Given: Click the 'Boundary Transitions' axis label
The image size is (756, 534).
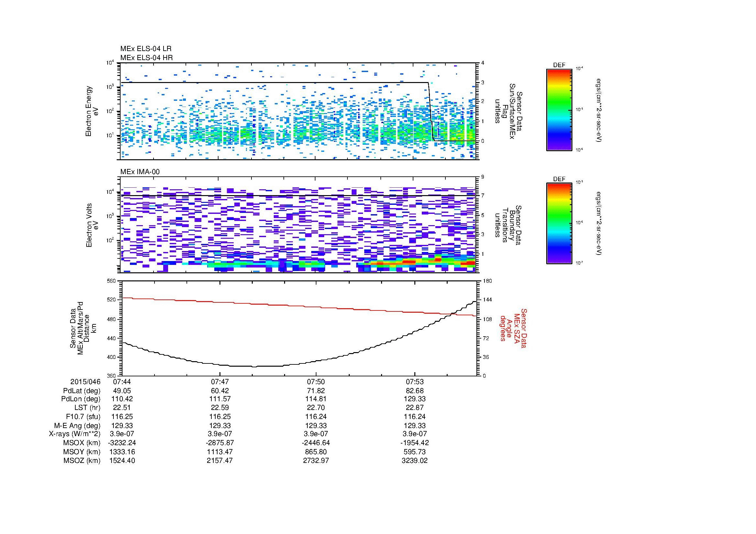Looking at the screenshot, I should (509, 225).
